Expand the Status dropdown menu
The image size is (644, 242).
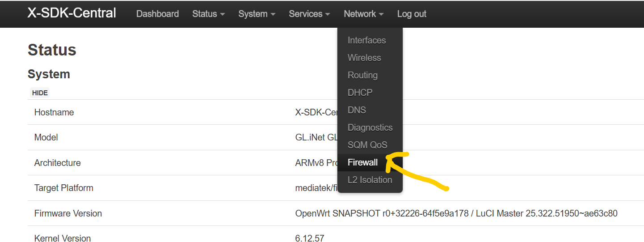[x=208, y=14]
